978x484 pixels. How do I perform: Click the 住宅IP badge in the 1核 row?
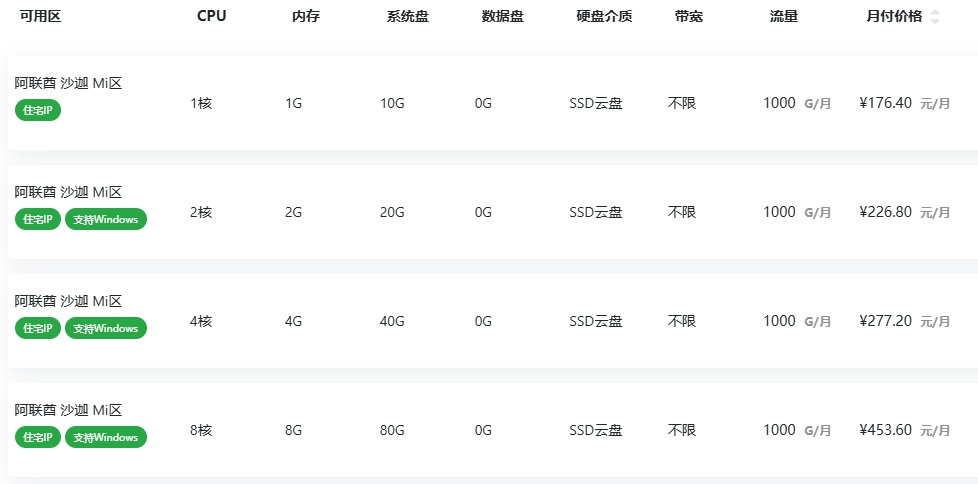(38, 110)
